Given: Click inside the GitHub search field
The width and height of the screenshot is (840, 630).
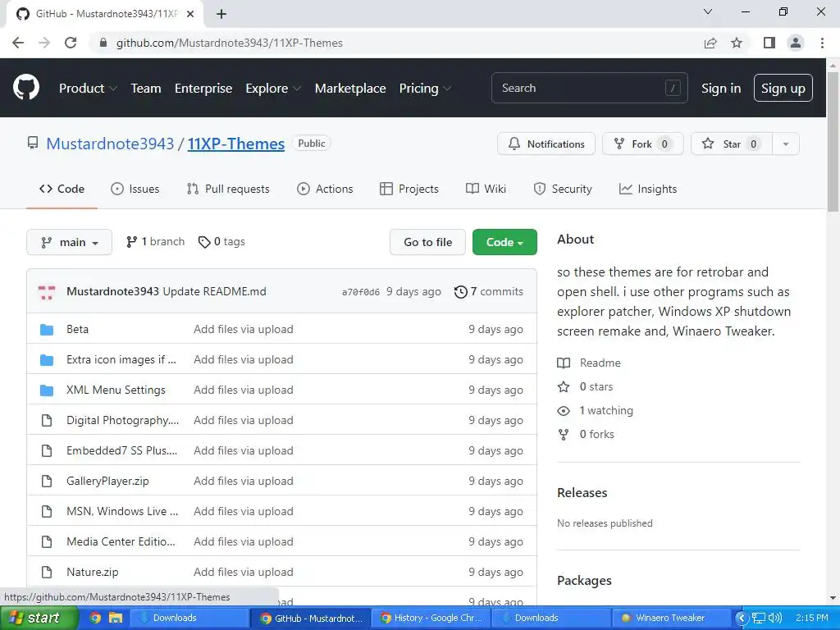Looking at the screenshot, I should (589, 88).
